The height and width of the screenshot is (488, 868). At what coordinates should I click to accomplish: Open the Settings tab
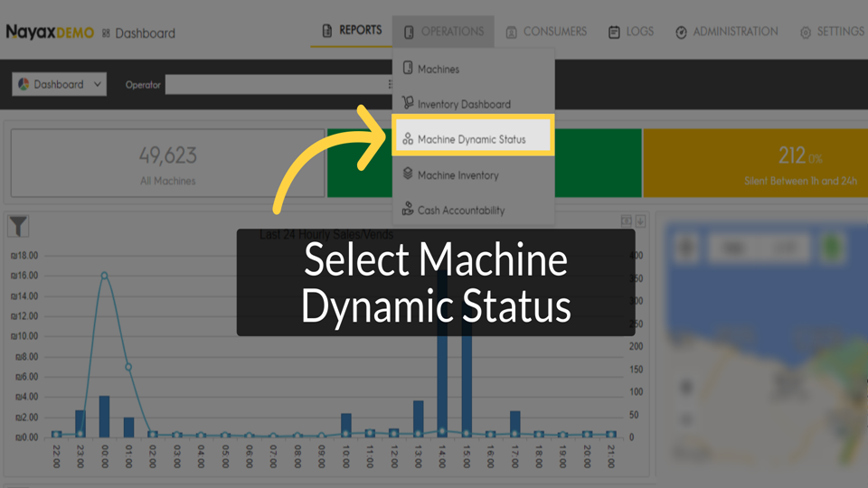pyautogui.click(x=833, y=32)
